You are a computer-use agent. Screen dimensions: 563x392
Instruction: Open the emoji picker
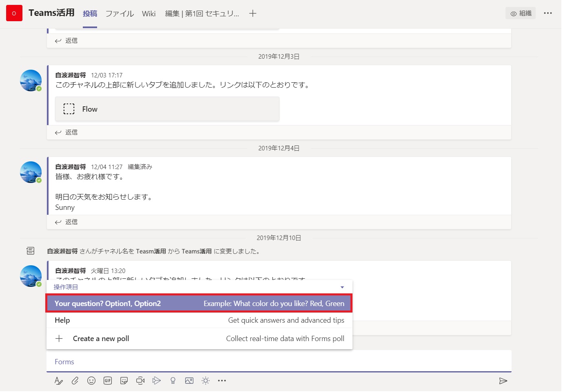pos(91,381)
